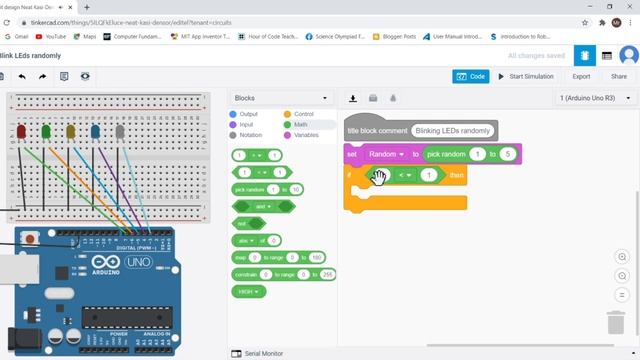Open the Random variable dropdown in set block
The width and height of the screenshot is (640, 360).
386,154
